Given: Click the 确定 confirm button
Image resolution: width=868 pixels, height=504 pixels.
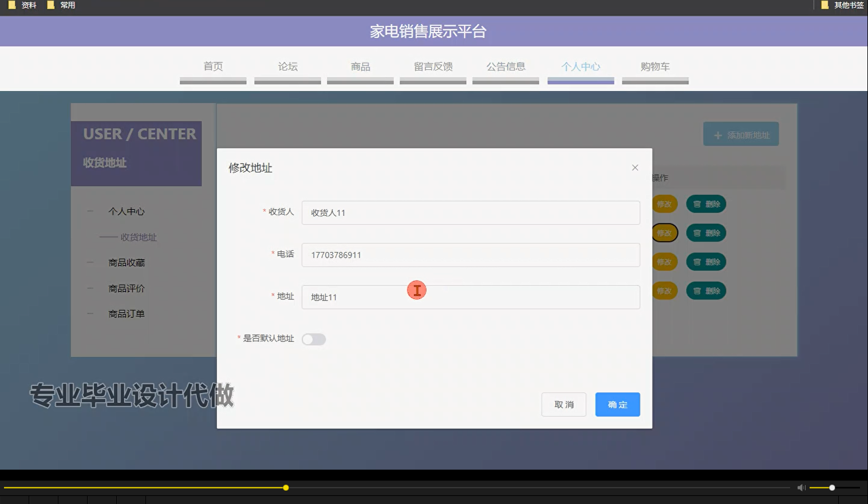Looking at the screenshot, I should pyautogui.click(x=617, y=404).
